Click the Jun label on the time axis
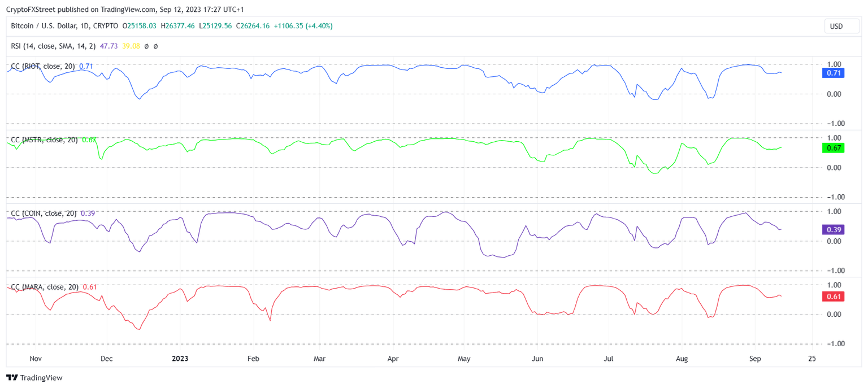The image size is (868, 388). 537,359
